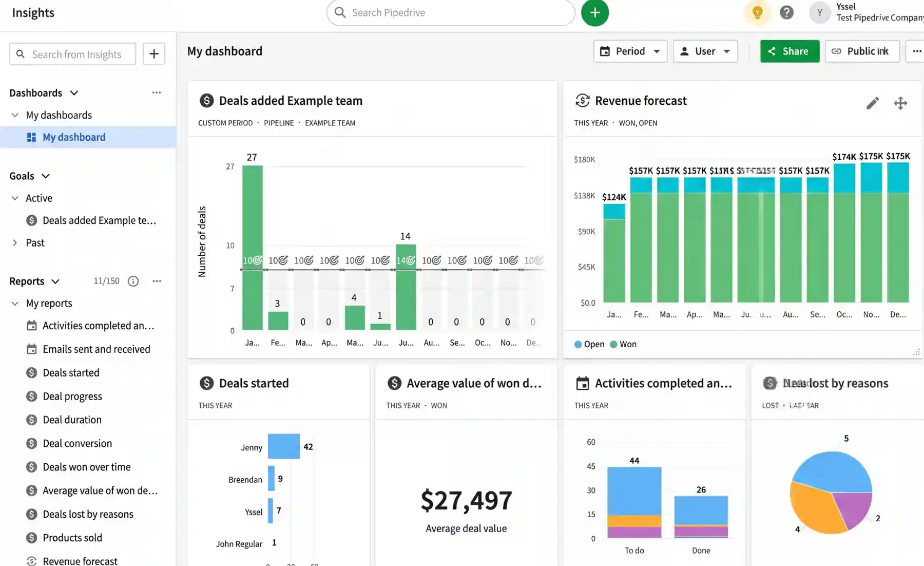The width and height of the screenshot is (924, 566).
Task: Click the reports limit info icon
Action: [133, 281]
